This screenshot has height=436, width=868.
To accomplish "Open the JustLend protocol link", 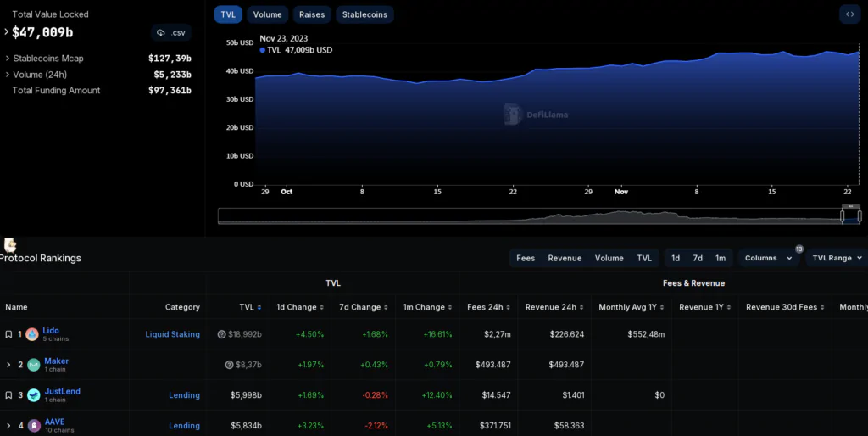I will tap(63, 391).
